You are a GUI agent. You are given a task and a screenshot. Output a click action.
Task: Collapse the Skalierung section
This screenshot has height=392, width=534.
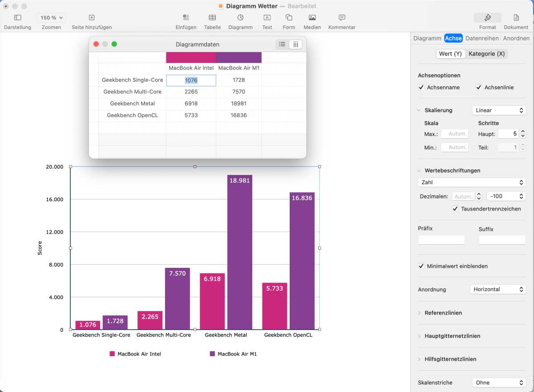(419, 110)
